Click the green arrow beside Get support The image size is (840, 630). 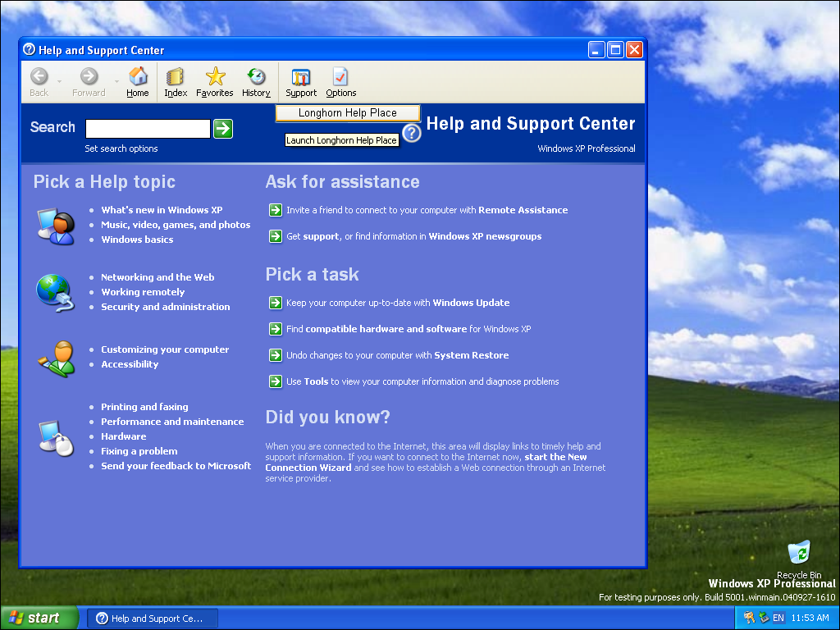(x=276, y=236)
